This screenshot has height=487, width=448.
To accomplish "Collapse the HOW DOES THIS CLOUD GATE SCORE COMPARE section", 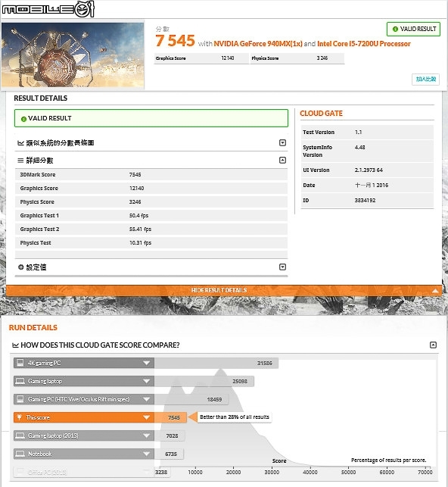I will coord(433,345).
